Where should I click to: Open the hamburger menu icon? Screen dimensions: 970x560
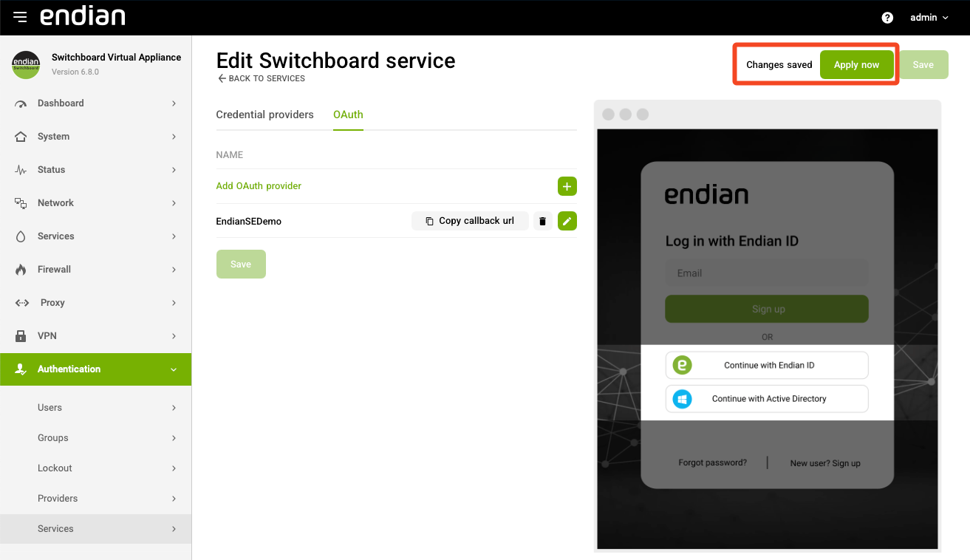click(20, 17)
